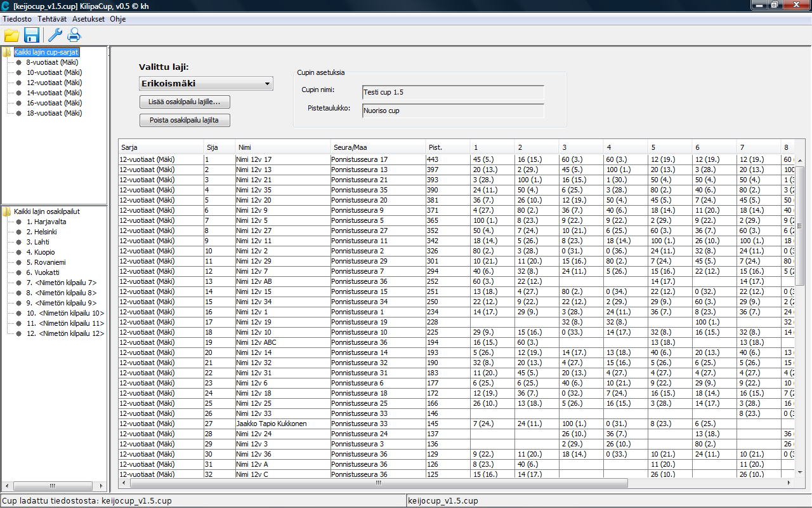The width and height of the screenshot is (812, 508).
Task: Open the Tiedosto menu
Action: click(x=17, y=19)
